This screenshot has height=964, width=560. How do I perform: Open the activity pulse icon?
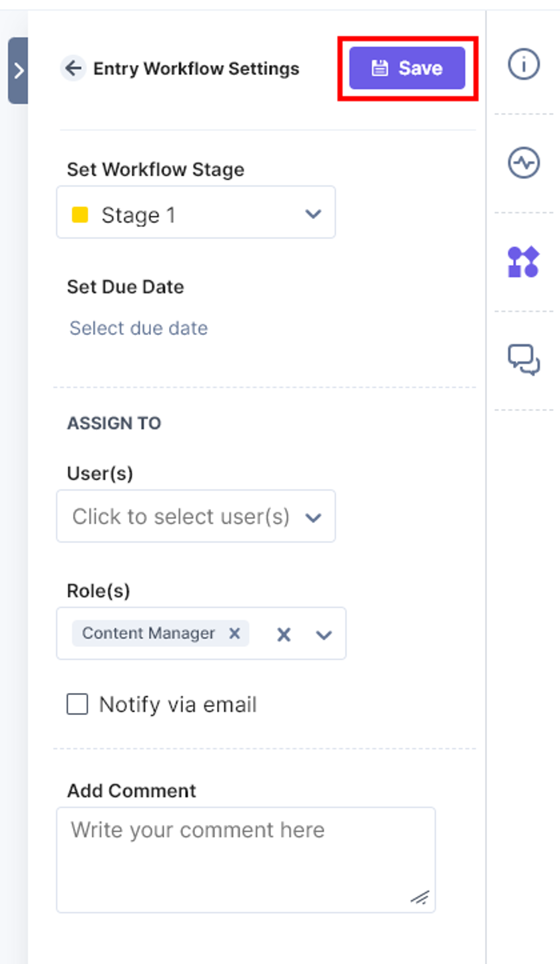tap(524, 163)
